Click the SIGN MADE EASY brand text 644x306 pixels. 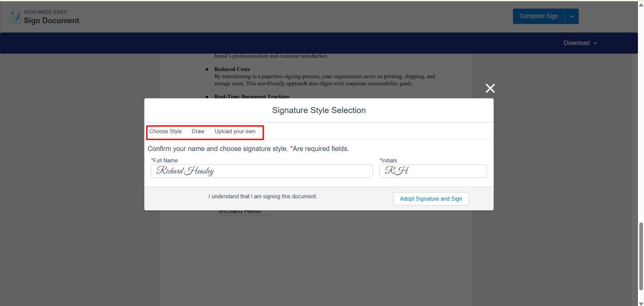point(45,12)
